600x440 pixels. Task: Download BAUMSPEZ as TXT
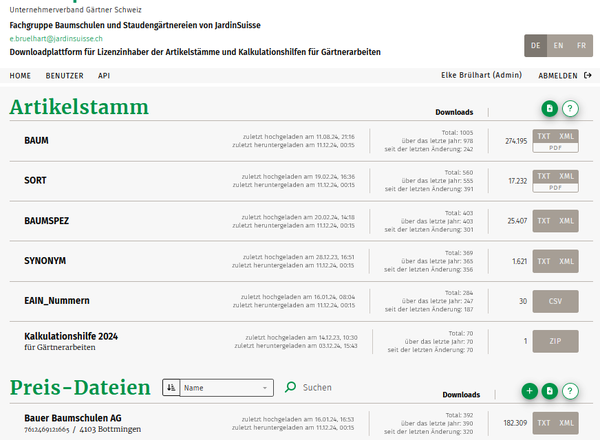[544, 221]
